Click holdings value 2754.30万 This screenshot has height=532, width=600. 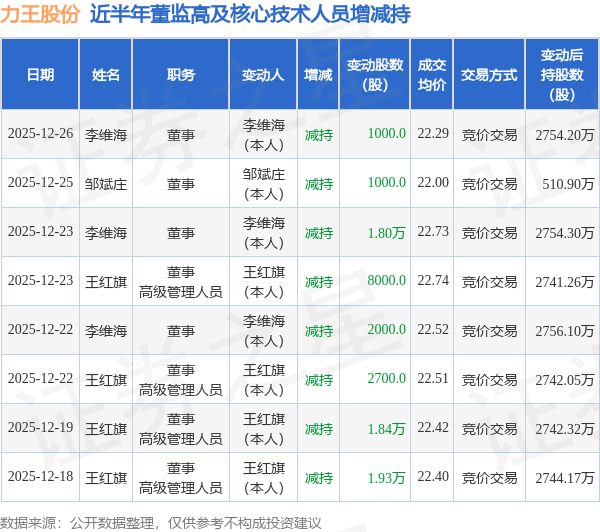click(565, 233)
